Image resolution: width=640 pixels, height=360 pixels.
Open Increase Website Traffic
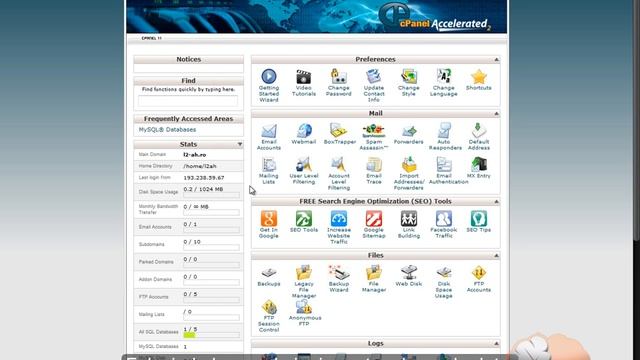point(339,219)
